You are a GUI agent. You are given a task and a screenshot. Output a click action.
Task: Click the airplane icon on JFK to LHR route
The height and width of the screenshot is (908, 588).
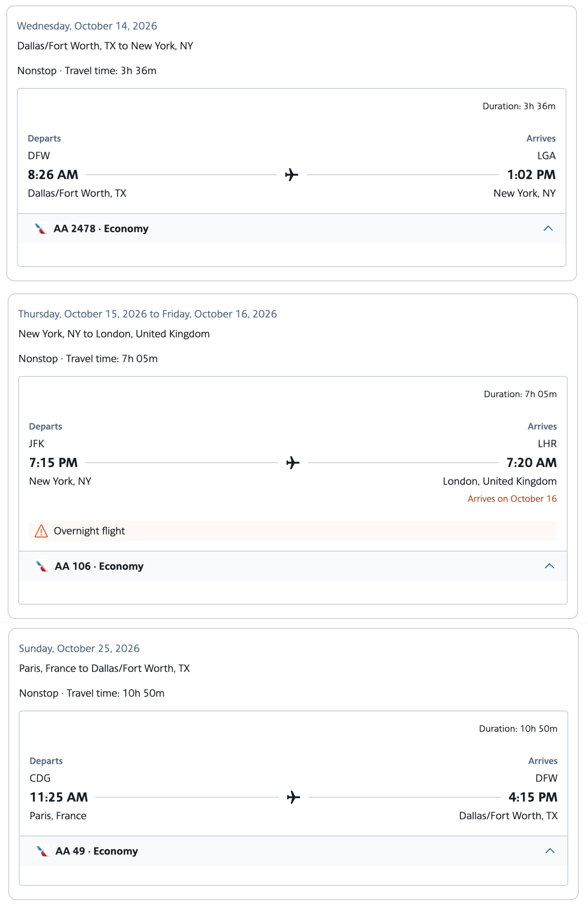coord(293,463)
